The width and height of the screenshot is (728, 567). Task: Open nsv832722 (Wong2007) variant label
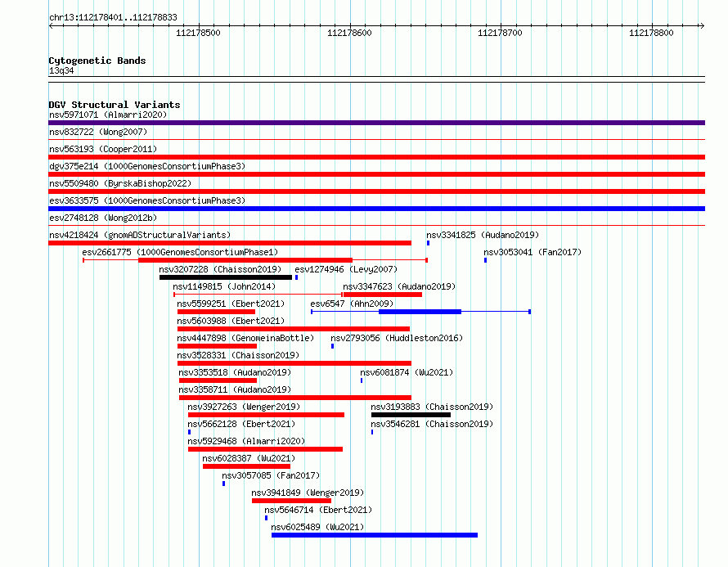click(x=98, y=132)
